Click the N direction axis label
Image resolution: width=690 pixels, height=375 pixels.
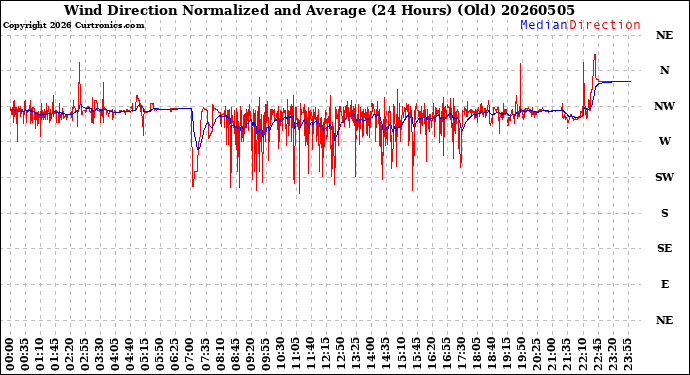(664, 70)
